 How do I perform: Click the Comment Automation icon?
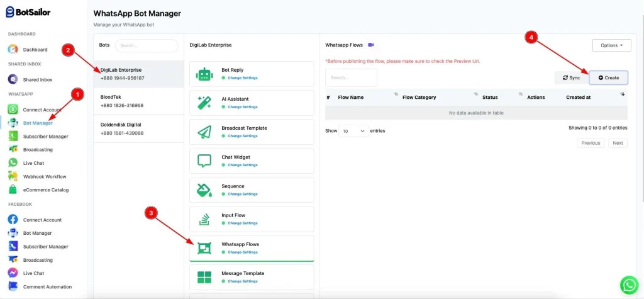13,286
